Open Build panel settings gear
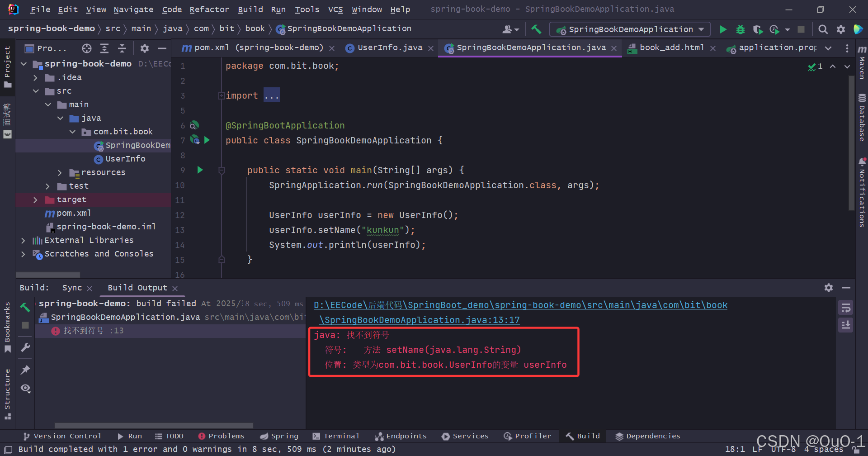This screenshot has width=868, height=456. click(x=829, y=288)
